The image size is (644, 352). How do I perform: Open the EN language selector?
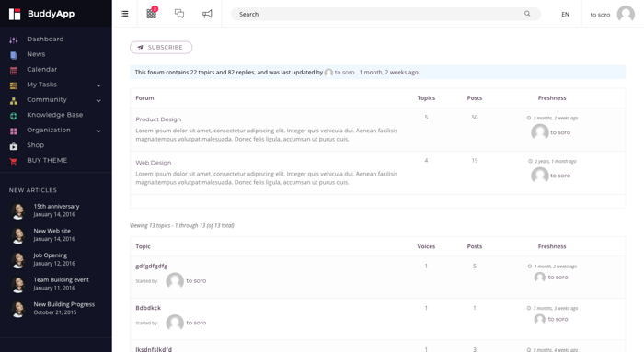[x=565, y=14]
